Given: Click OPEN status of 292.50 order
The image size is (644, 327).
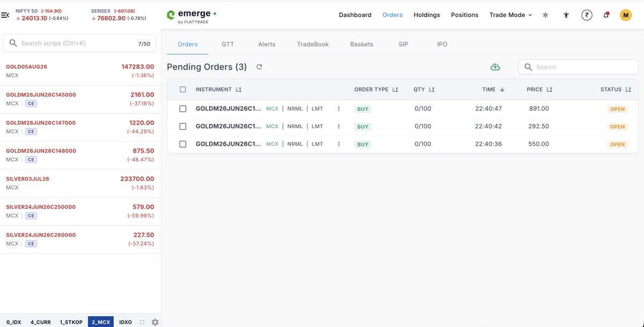Looking at the screenshot, I should click(617, 127).
